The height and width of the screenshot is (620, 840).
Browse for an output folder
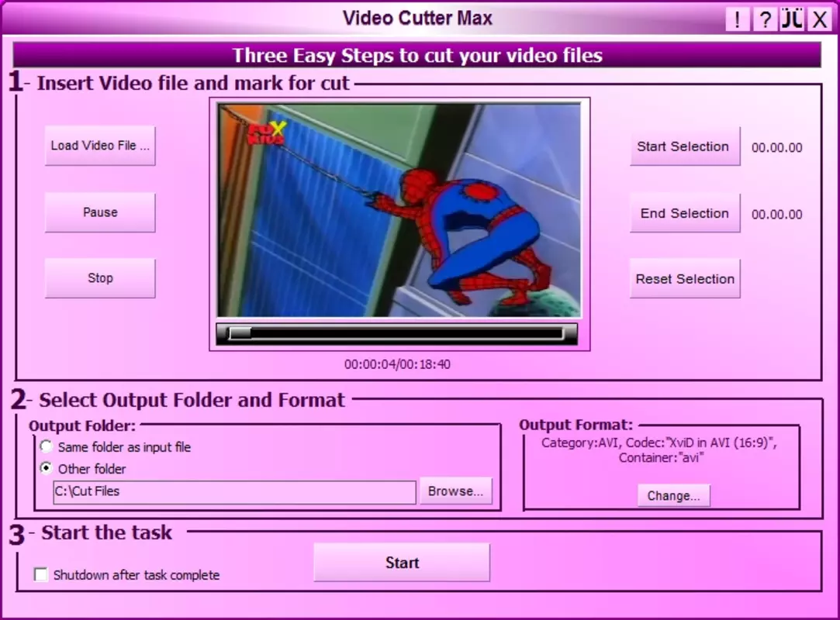(455, 491)
